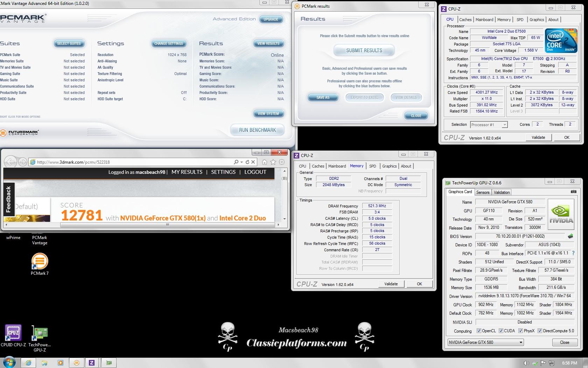The width and height of the screenshot is (588, 368).
Task: Switch to the GPU-Z Validation tab
Action: pyautogui.click(x=502, y=192)
